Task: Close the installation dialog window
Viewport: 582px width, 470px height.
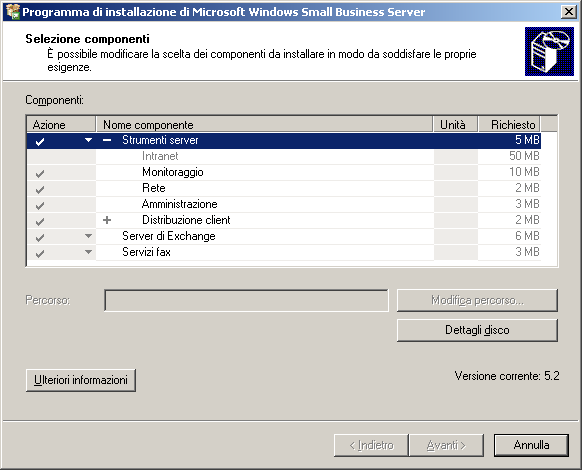Action: coord(568,12)
